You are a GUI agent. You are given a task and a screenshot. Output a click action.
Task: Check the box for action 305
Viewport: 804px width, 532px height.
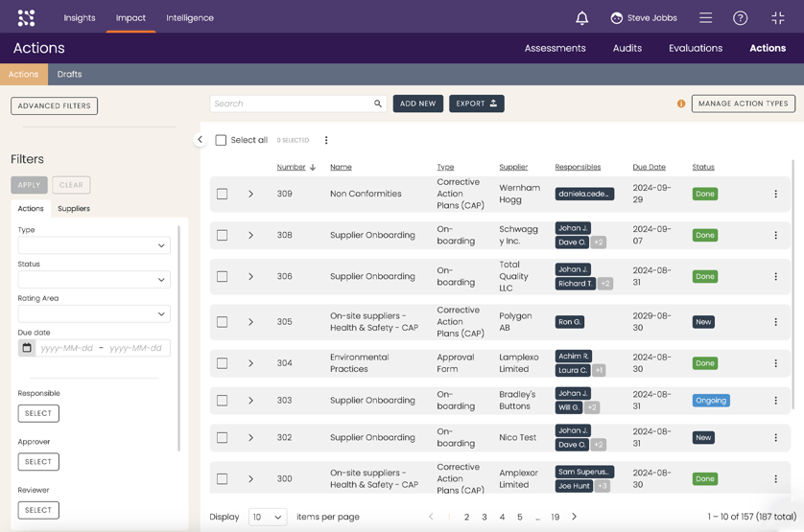(x=222, y=322)
